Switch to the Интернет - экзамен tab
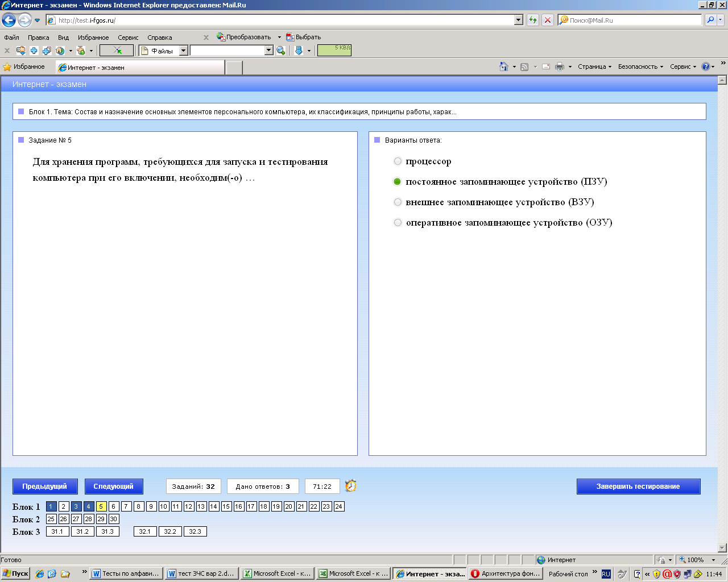This screenshot has width=728, height=582. tap(140, 67)
